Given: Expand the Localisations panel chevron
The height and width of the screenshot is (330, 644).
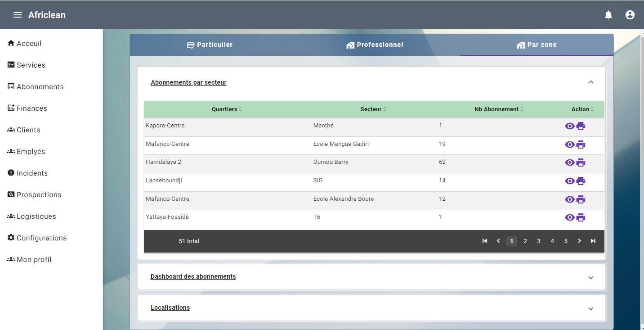Looking at the screenshot, I should (591, 308).
